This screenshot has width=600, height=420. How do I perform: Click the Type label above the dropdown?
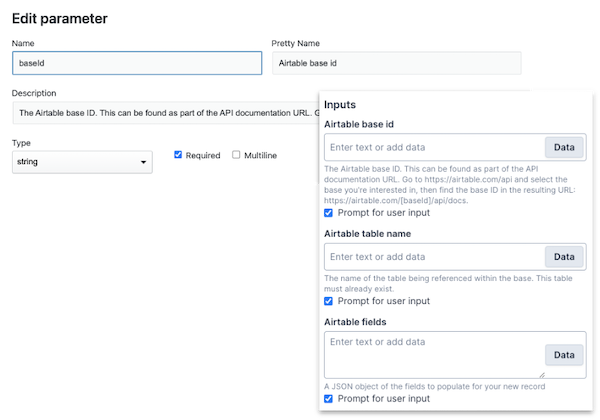21,143
